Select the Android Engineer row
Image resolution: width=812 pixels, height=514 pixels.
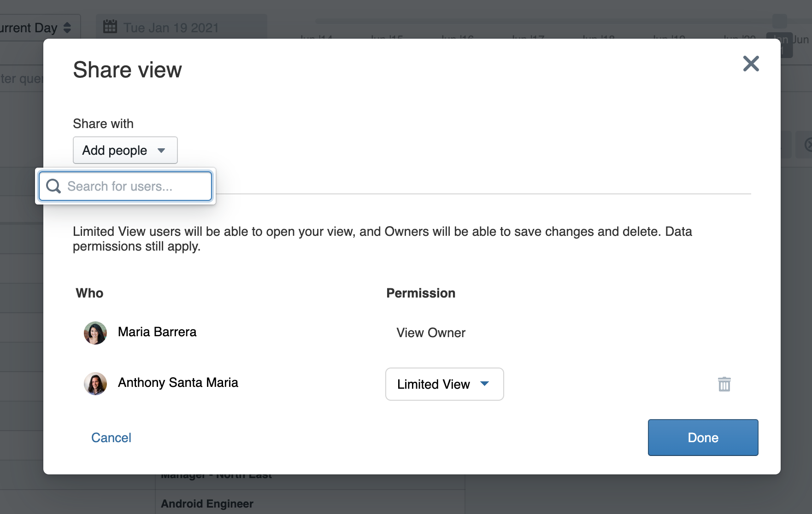coord(207,503)
